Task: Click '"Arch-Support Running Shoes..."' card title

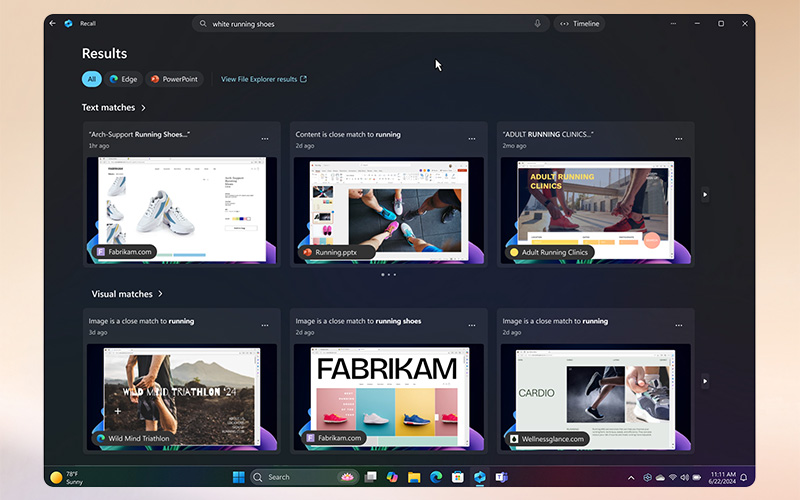Action: (x=139, y=135)
